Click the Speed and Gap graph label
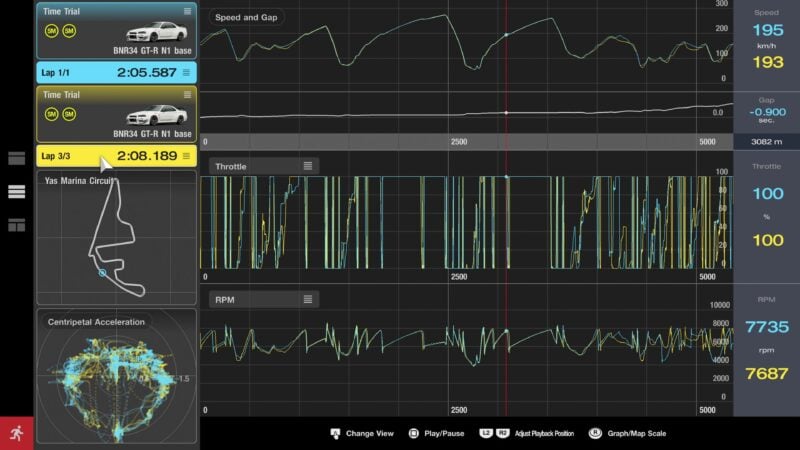Viewport: 800px width, 450px height. pos(246,17)
